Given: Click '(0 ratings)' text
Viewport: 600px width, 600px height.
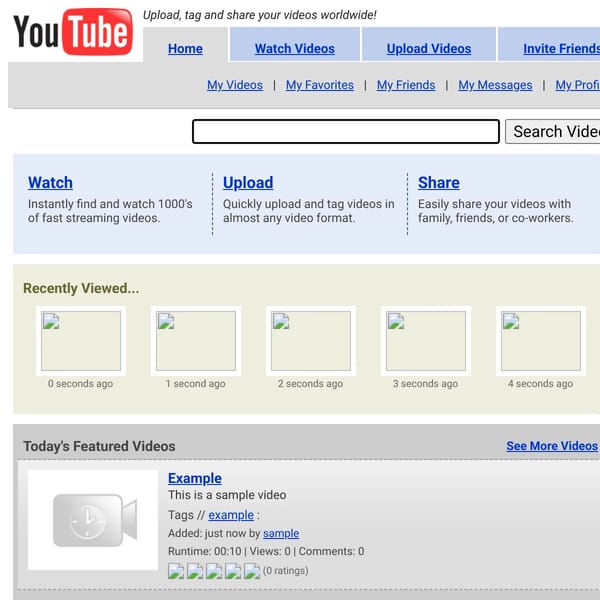Looking at the screenshot, I should pyautogui.click(x=285, y=571).
